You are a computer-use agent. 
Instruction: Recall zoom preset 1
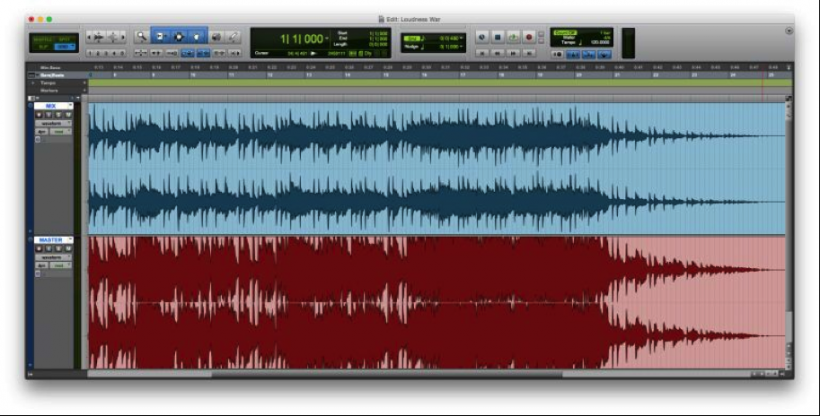click(90, 53)
